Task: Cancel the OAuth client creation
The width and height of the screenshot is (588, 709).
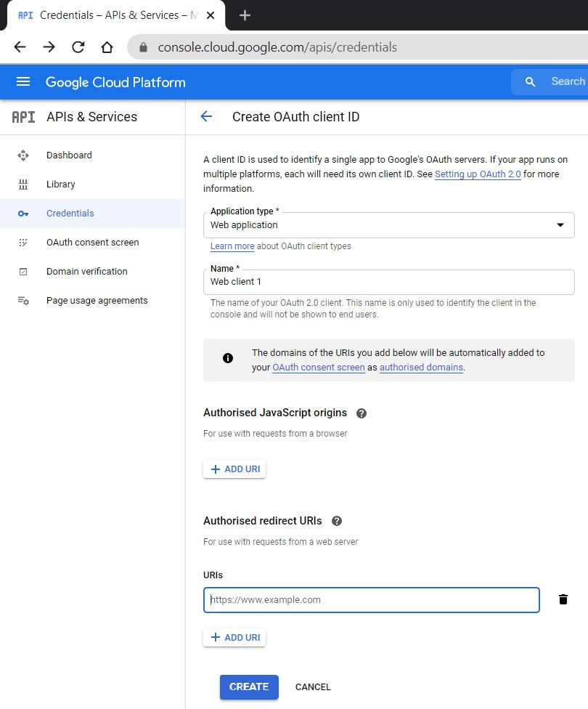Action: pos(313,686)
